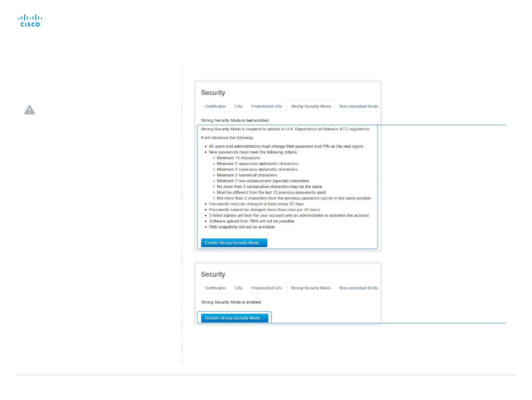Select CAs tab in the not-enabled Security panel

click(238, 106)
